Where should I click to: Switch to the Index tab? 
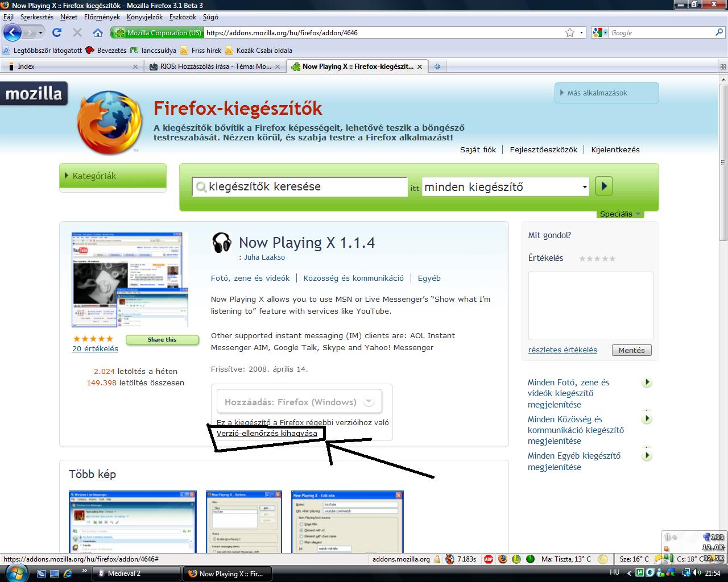[x=71, y=66]
